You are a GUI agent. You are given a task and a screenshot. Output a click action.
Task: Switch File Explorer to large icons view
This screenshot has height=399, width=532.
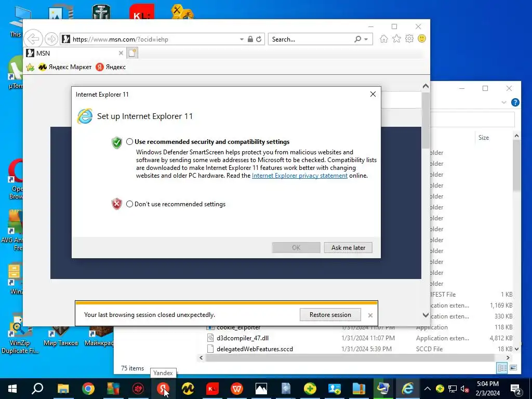(513, 368)
